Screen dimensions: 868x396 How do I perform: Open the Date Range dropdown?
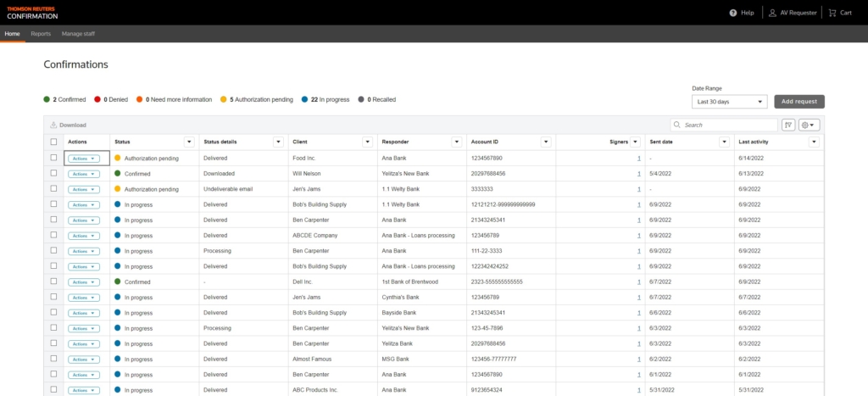(x=729, y=102)
